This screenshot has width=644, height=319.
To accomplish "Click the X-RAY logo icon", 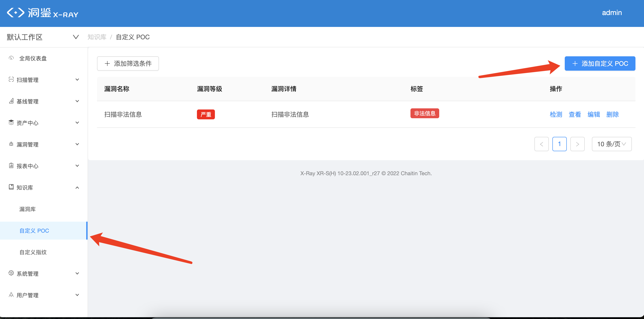I will pyautogui.click(x=15, y=13).
